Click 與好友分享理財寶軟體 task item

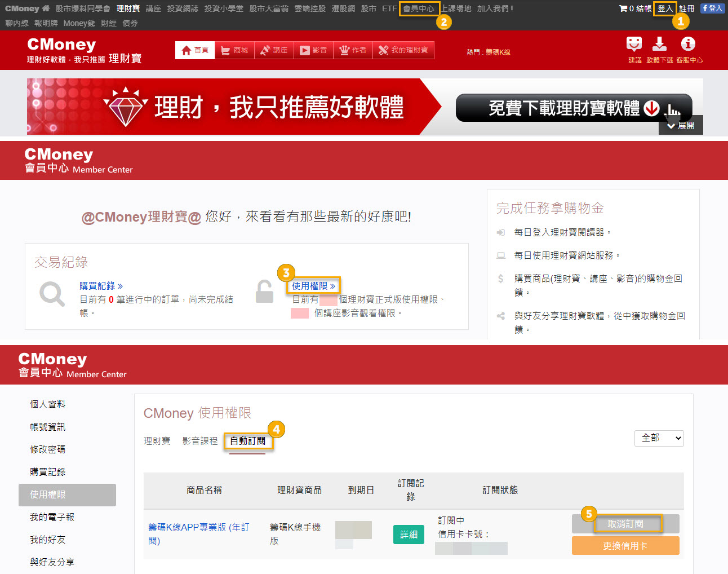[600, 323]
